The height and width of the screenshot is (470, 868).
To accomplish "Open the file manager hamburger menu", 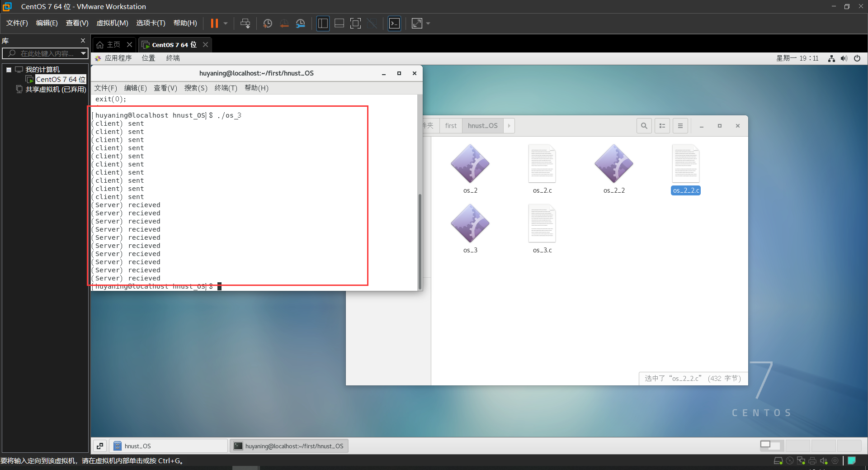I will point(680,126).
